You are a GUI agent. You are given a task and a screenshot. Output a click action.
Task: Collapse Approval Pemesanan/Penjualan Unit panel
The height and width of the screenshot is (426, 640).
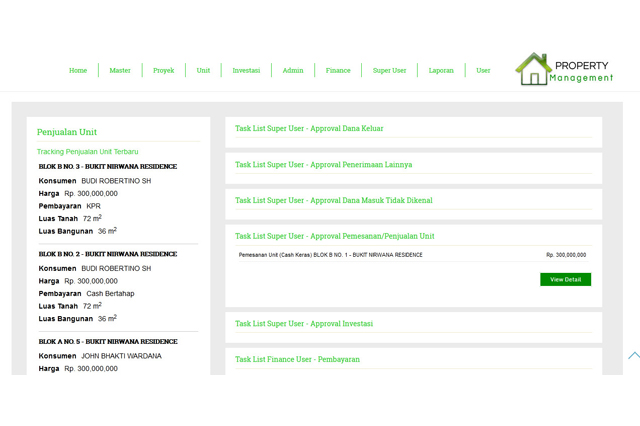[x=334, y=237]
